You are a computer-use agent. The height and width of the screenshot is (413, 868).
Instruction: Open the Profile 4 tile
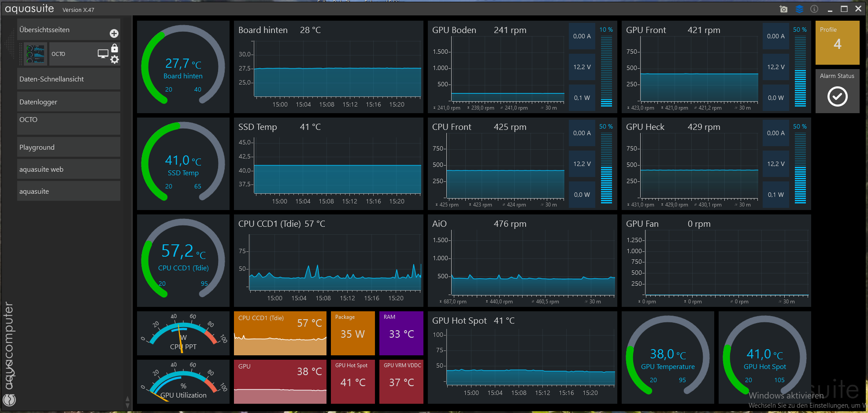[837, 43]
